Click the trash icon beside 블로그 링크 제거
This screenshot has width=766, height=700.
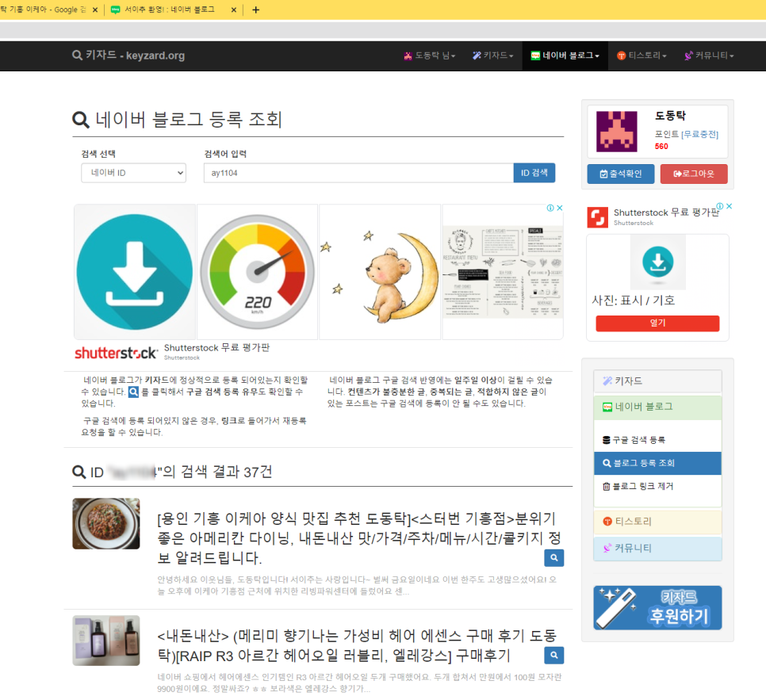tap(607, 487)
